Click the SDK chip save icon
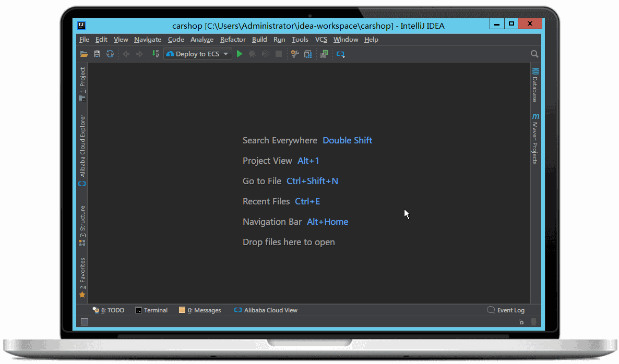Viewport: 619px width, 364px height. click(324, 54)
